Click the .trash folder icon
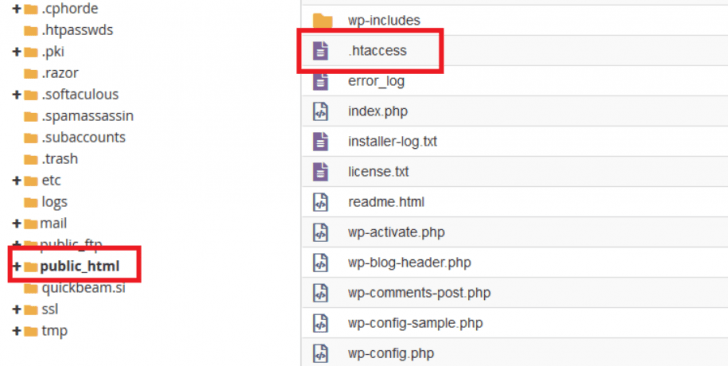This screenshot has width=728, height=366. 31,159
